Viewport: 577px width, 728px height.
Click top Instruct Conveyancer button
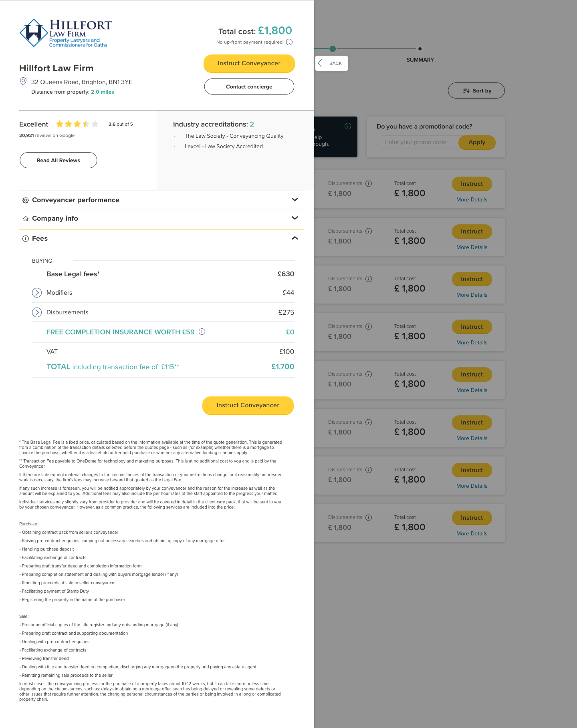click(x=249, y=63)
